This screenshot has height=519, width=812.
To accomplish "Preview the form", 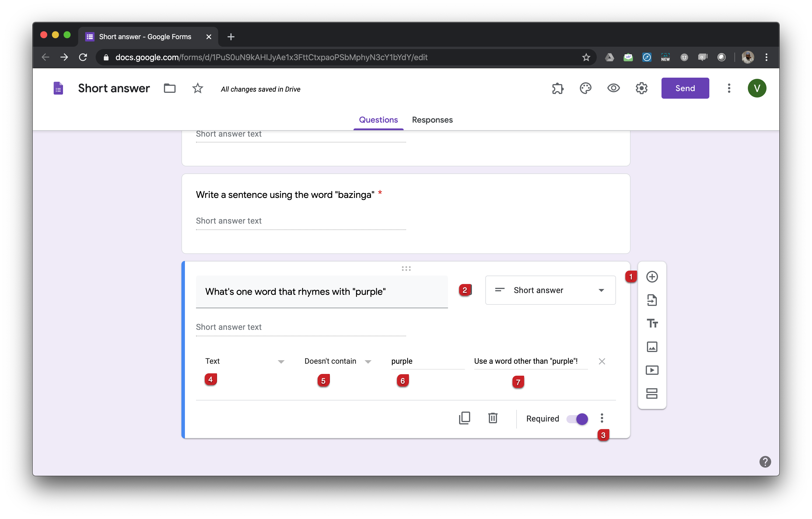I will point(613,88).
